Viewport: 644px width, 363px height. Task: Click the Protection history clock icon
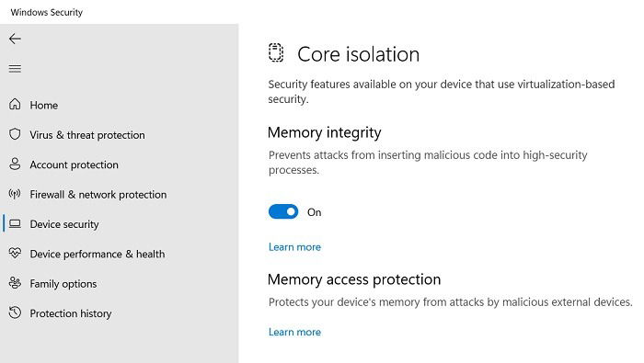pyautogui.click(x=15, y=312)
